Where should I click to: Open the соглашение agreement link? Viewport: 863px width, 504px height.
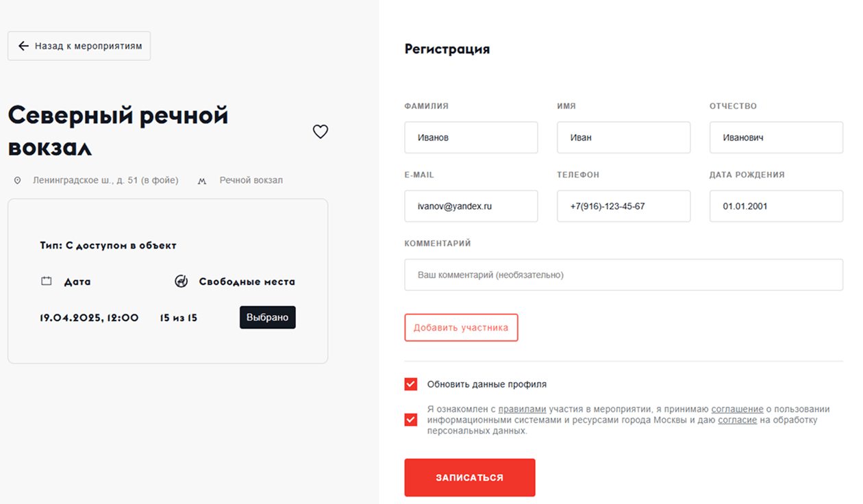tap(737, 409)
